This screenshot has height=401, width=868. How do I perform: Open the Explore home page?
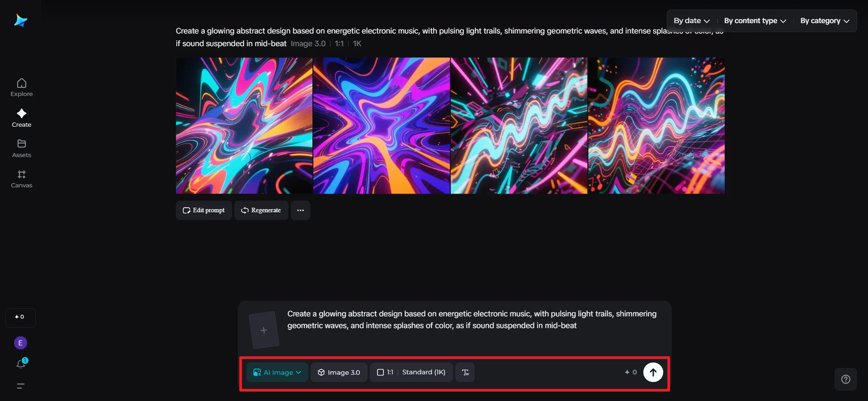tap(22, 87)
